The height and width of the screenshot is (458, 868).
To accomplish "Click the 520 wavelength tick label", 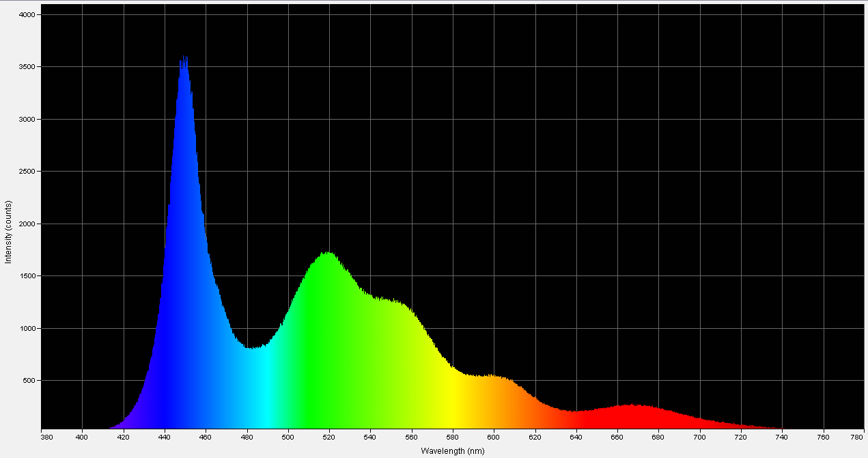I will (x=329, y=435).
